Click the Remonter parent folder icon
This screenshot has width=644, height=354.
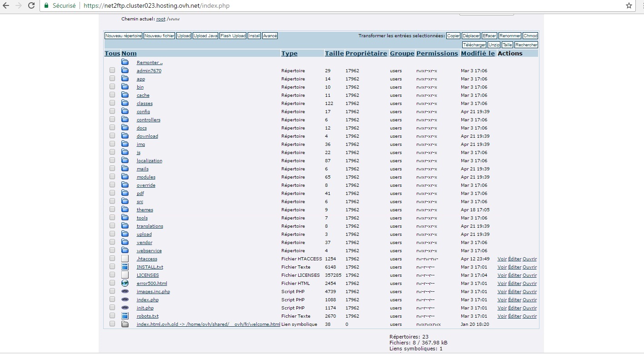125,62
